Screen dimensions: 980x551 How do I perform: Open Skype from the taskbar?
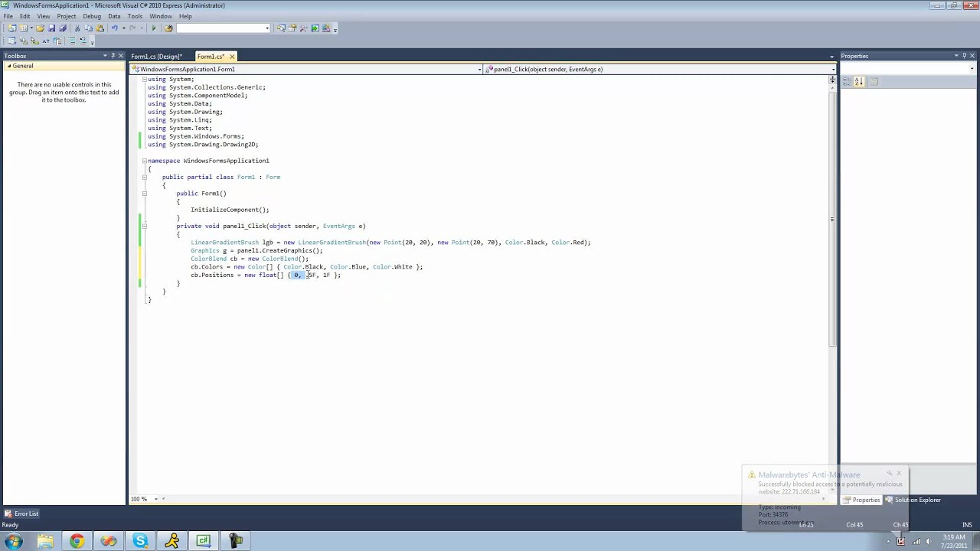(140, 541)
